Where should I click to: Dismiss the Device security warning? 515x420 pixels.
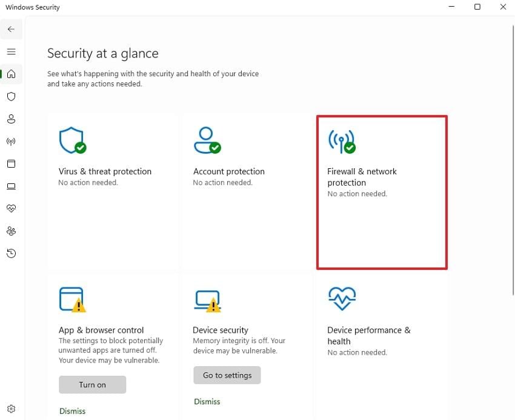point(207,402)
